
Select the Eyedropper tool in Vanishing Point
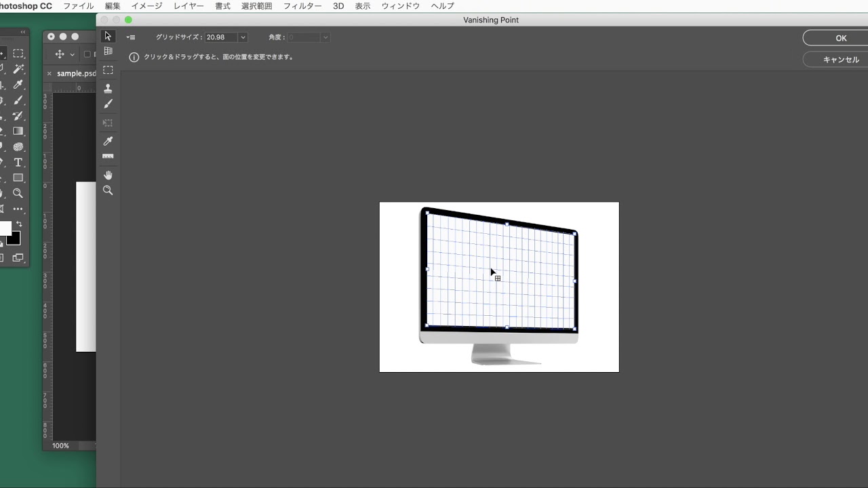108,141
